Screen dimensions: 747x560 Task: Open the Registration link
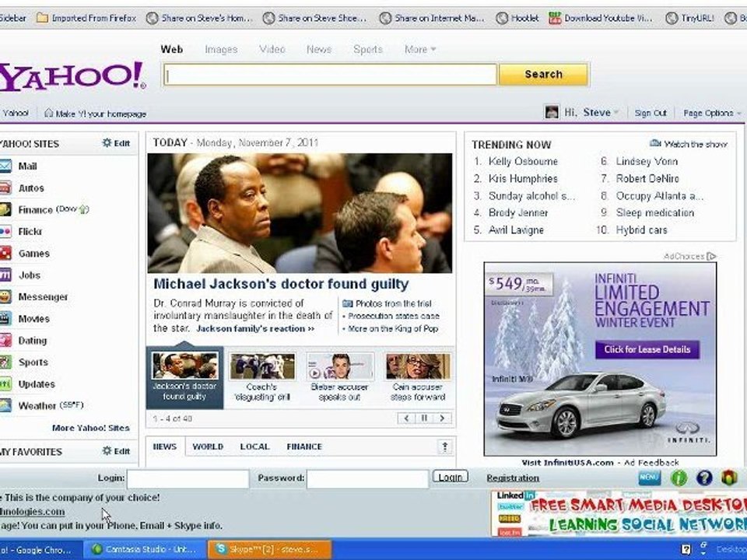pyautogui.click(x=513, y=478)
